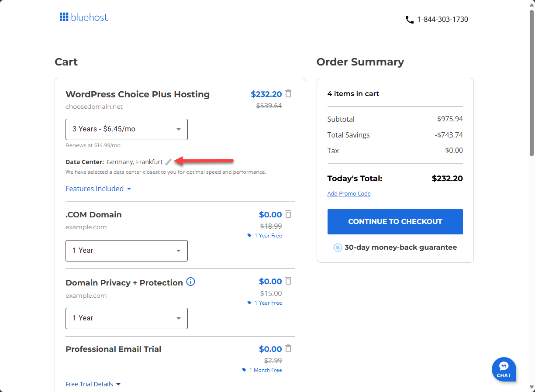Screen dimensions: 535x392
Task: Click the money-back guarantee coin icon
Action: coord(337,247)
